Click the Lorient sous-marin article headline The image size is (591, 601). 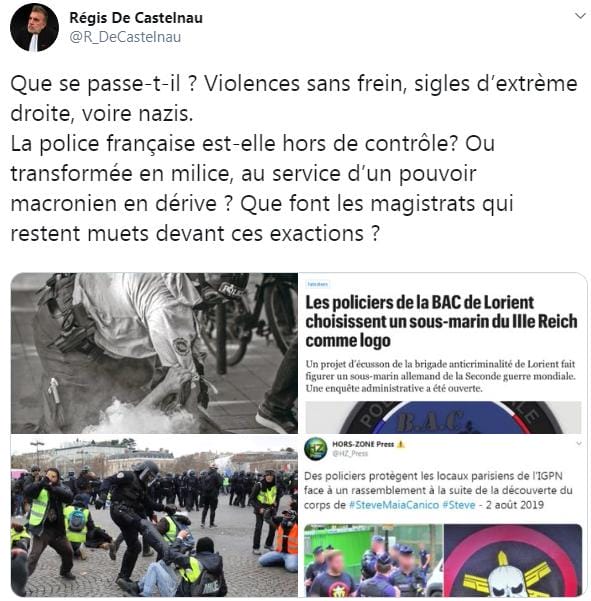(x=441, y=321)
